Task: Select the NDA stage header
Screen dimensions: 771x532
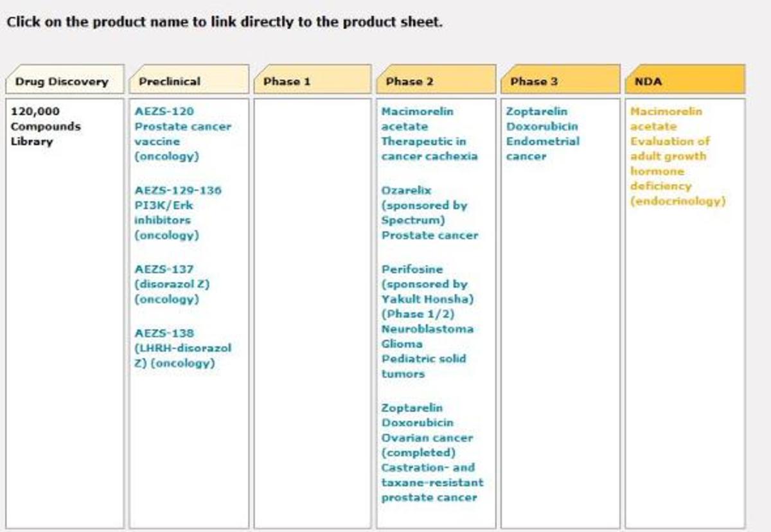Action: [x=648, y=82]
